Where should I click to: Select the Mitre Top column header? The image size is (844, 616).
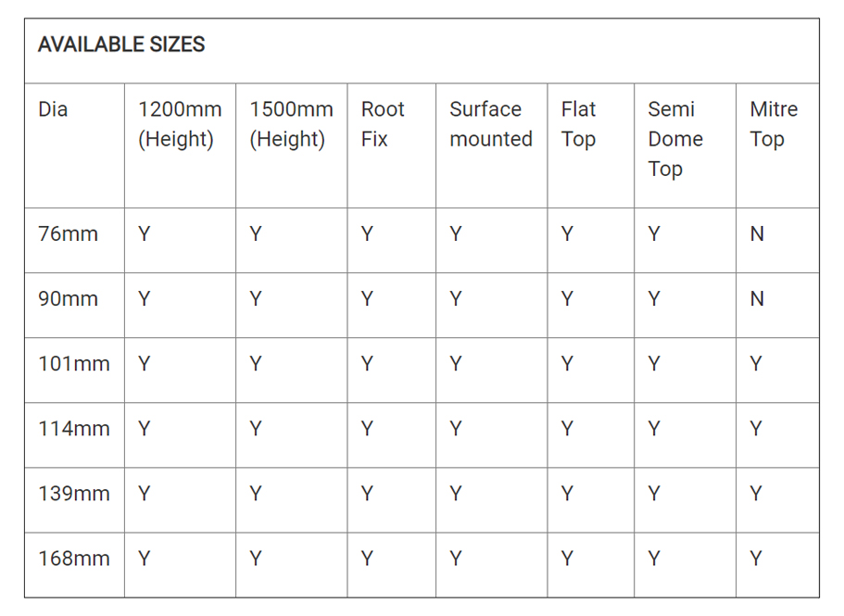[x=774, y=124]
